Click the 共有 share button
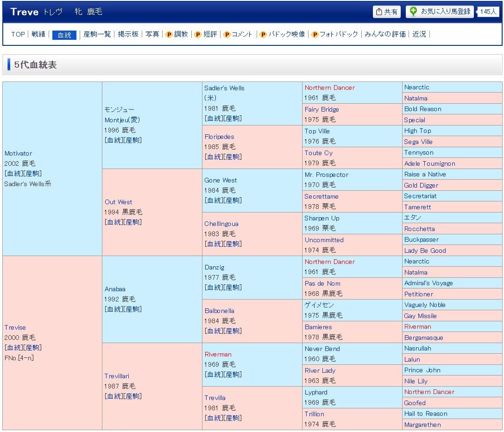 point(387,12)
